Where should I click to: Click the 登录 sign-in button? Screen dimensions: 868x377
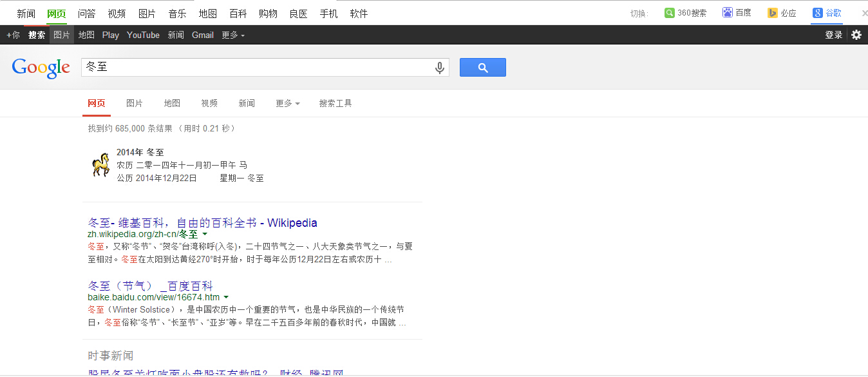click(x=834, y=35)
